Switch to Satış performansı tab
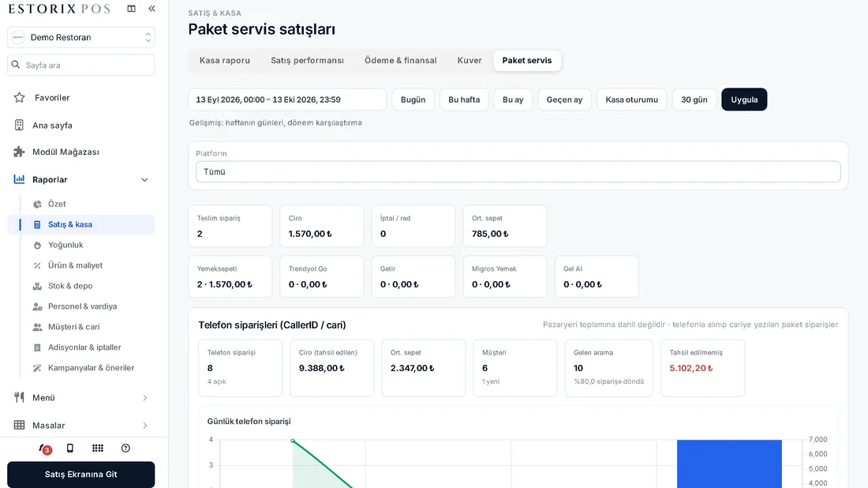This screenshot has height=488, width=868. click(307, 60)
